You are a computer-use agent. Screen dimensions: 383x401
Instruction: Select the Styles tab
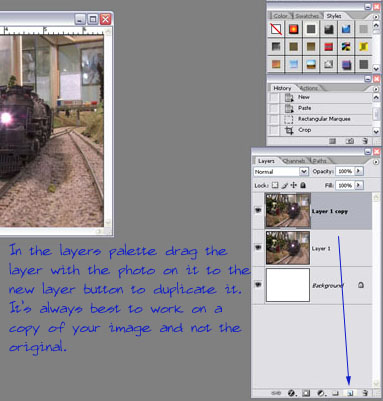click(x=333, y=16)
